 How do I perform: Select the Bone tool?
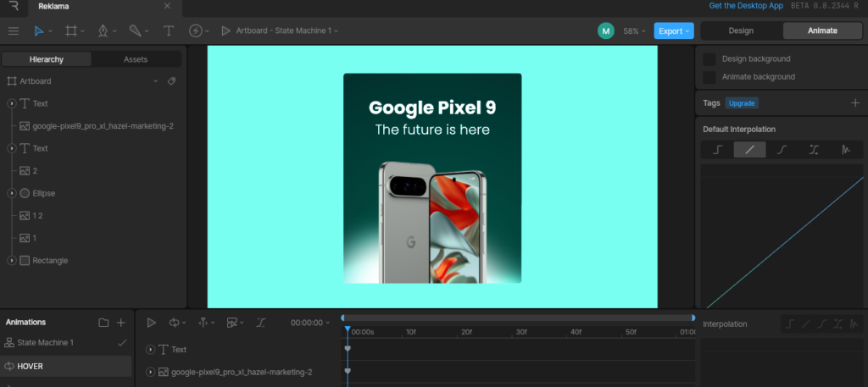coord(135,31)
